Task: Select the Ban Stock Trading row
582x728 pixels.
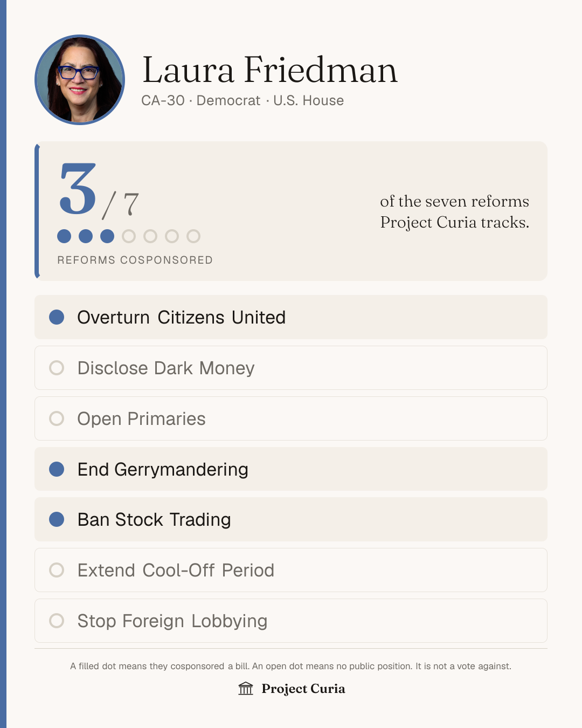Action: [291, 519]
